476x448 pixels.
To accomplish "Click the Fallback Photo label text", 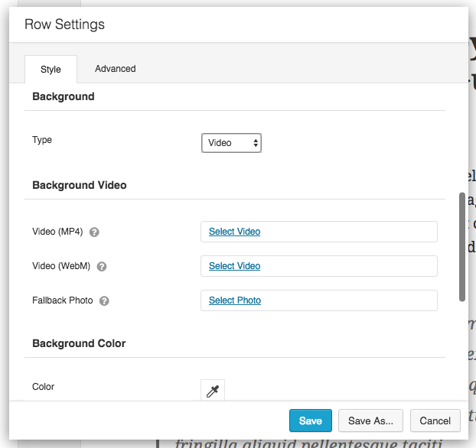I will tap(62, 300).
